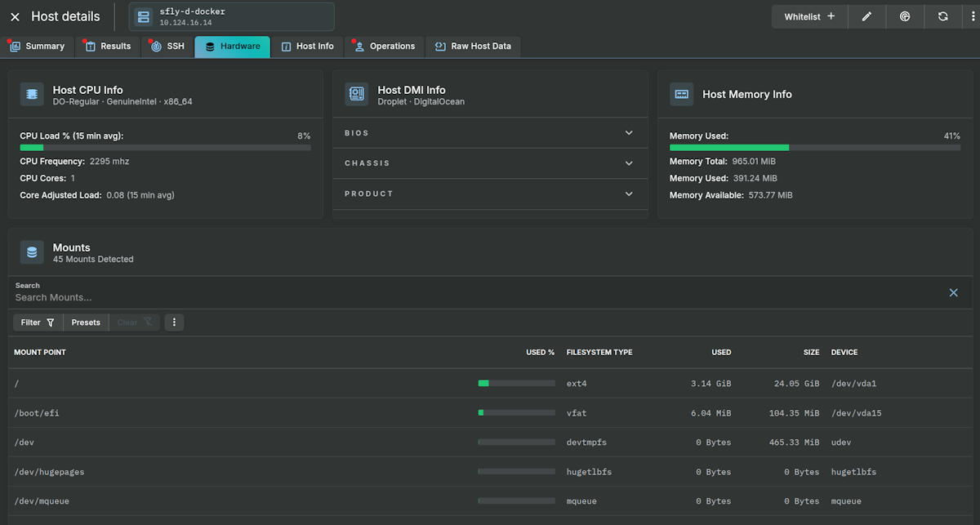Click the Mounts section database icon

31,251
